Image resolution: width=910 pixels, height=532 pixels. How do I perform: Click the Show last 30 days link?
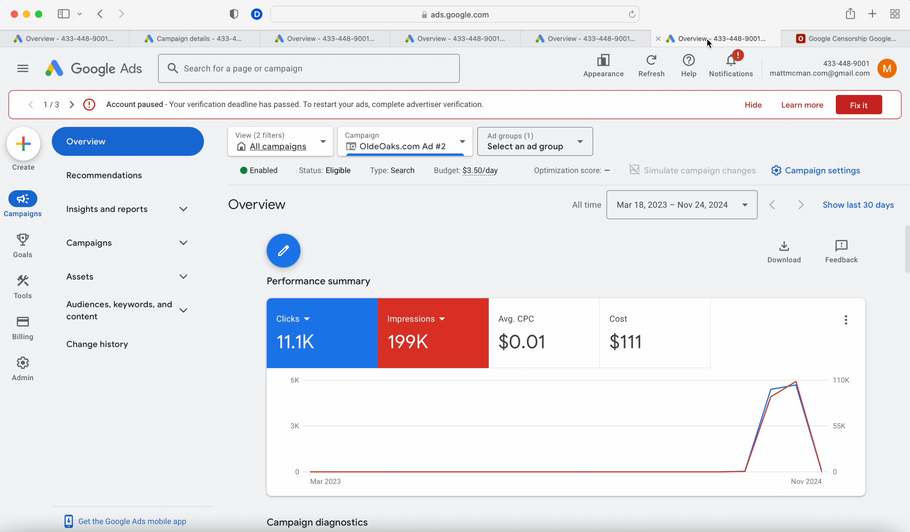[858, 205]
